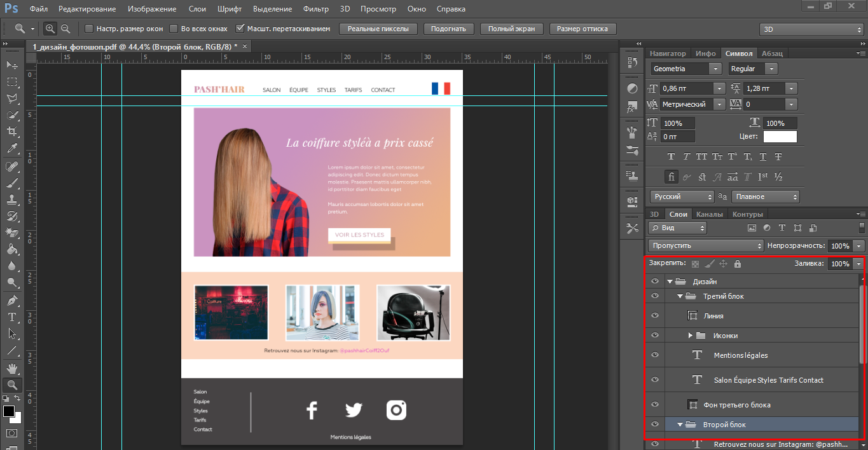Enable 'Во всех окнах' checkbox
Screen dimensions: 868x450
pyautogui.click(x=174, y=29)
